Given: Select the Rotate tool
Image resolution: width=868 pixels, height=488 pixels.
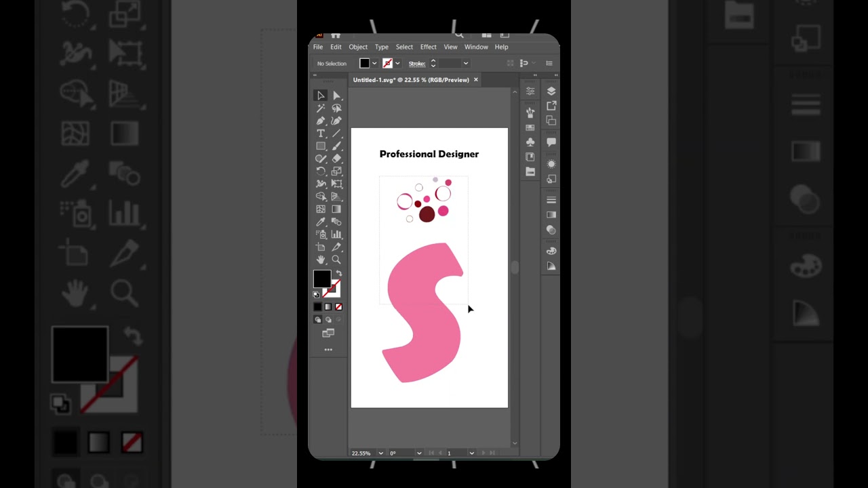Looking at the screenshot, I should click(321, 171).
